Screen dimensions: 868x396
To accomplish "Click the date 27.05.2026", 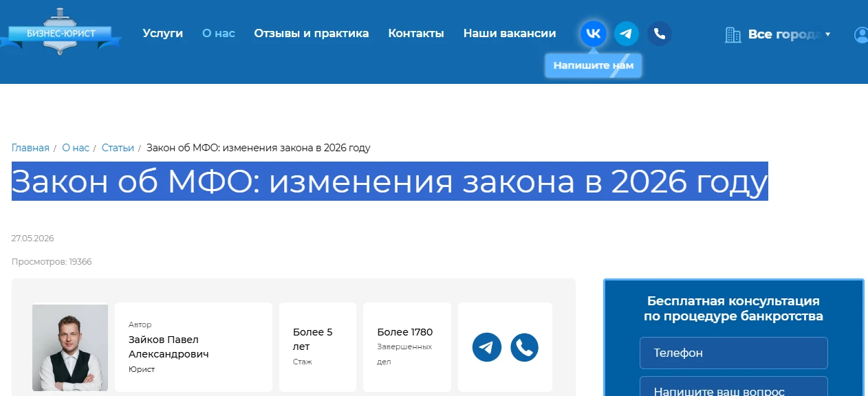I will click(x=33, y=239).
